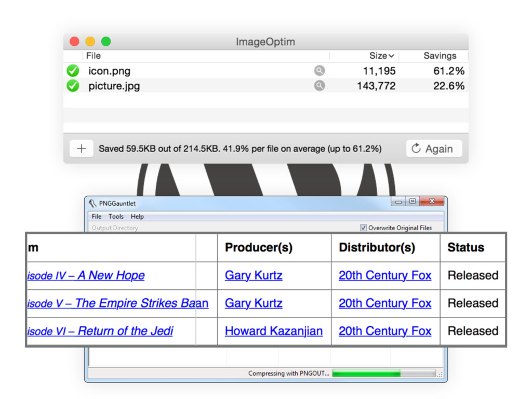Viewport: 532px width, 399px height.
Task: Open Gary Kurtz link in A New Hope row
Action: (x=254, y=275)
